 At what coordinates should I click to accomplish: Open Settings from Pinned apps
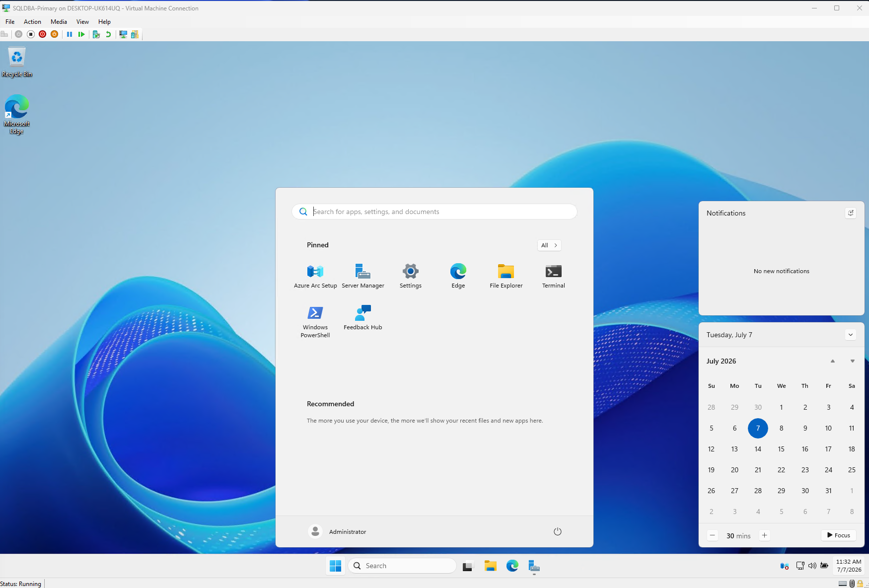point(411,276)
